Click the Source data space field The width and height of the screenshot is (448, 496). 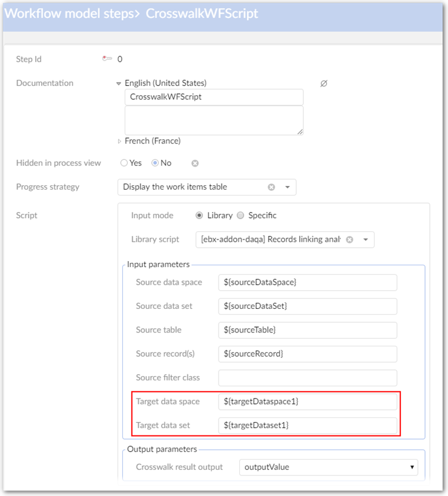click(308, 282)
